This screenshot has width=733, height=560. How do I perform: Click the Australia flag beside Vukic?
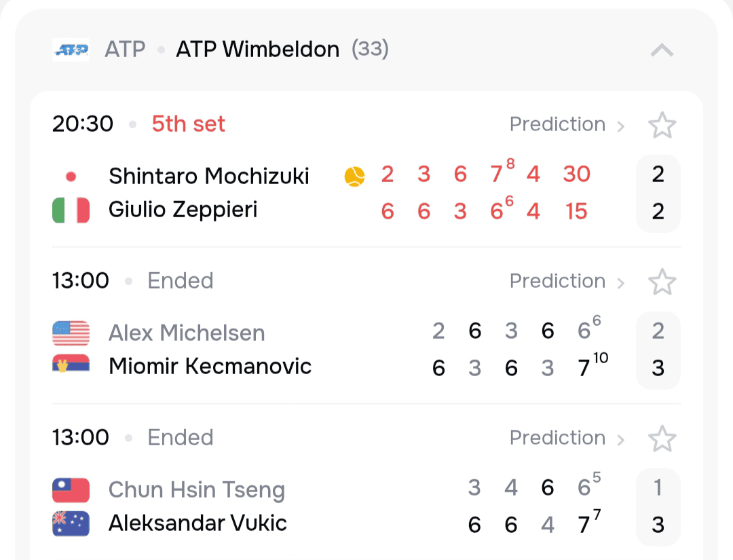71,523
